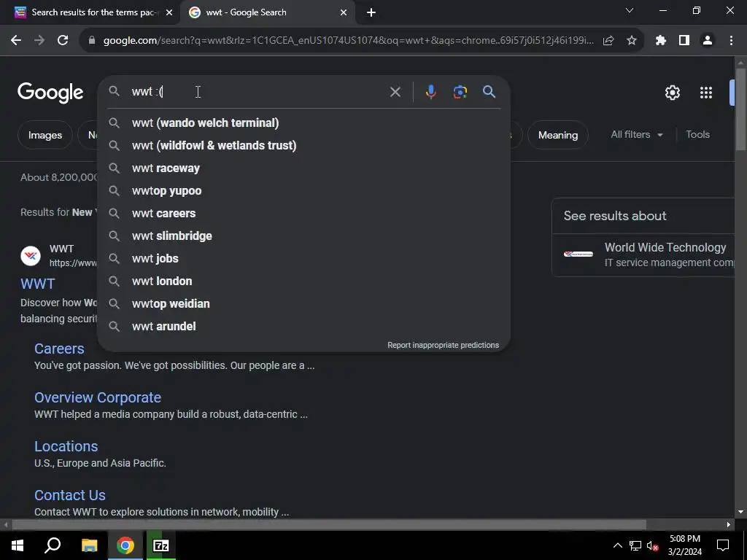Click the Chrome taskbar icon
The image size is (747, 560).
pos(125,545)
